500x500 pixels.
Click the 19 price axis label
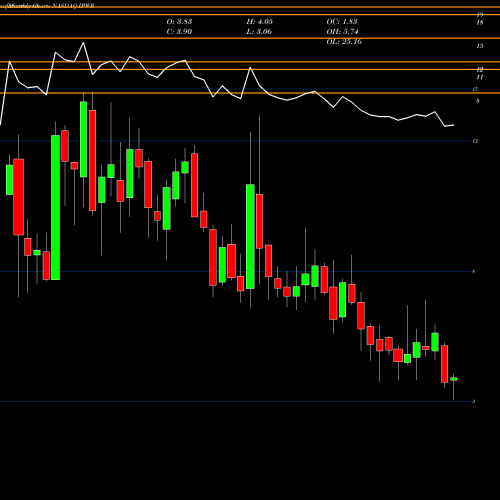(x=480, y=15)
